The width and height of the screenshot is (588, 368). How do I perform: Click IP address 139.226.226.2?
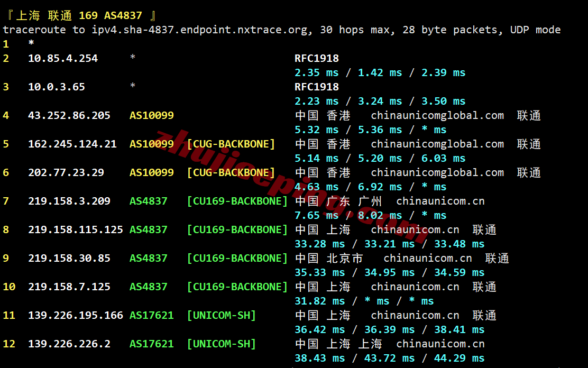pos(69,344)
